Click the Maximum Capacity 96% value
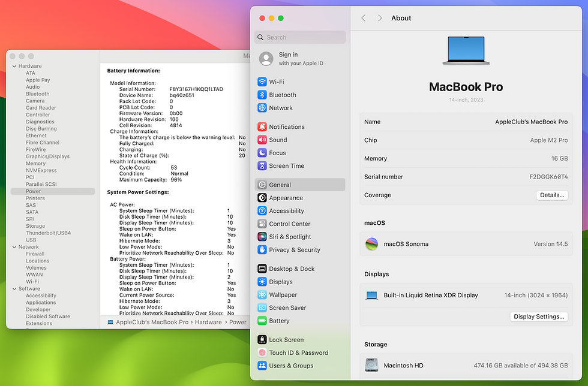588x386 pixels. click(x=176, y=179)
